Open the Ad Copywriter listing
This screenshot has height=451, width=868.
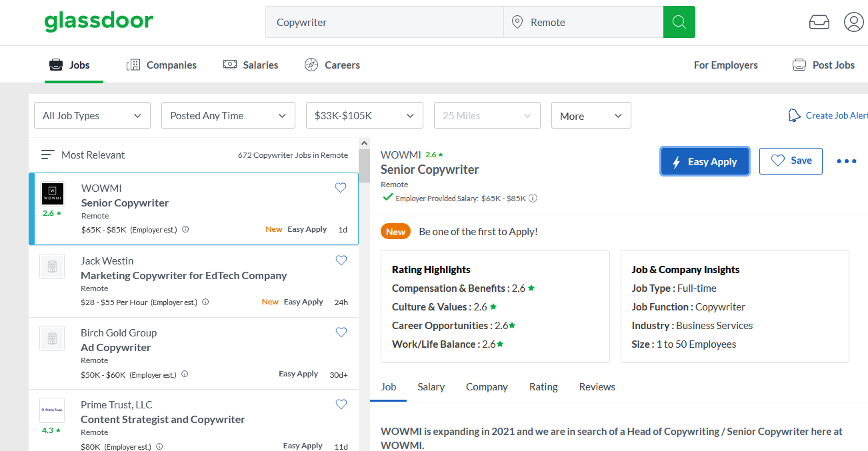point(116,347)
